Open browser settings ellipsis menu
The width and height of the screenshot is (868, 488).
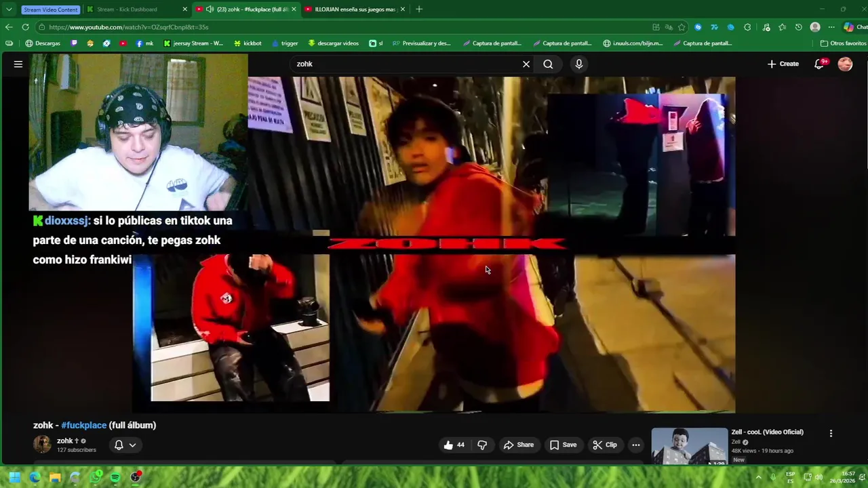831,27
